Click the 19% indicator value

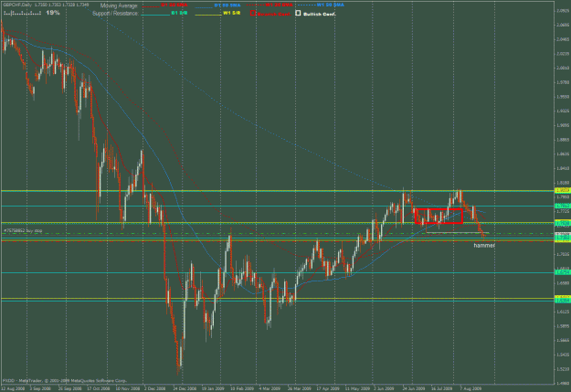(53, 13)
